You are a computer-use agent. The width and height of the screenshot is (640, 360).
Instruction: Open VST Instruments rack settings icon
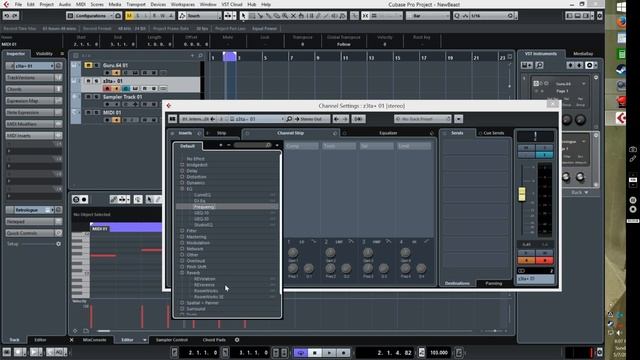(x=590, y=65)
